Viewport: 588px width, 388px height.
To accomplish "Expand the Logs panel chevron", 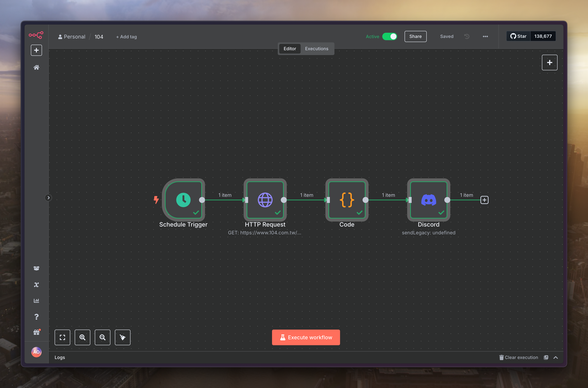I will (x=556, y=357).
